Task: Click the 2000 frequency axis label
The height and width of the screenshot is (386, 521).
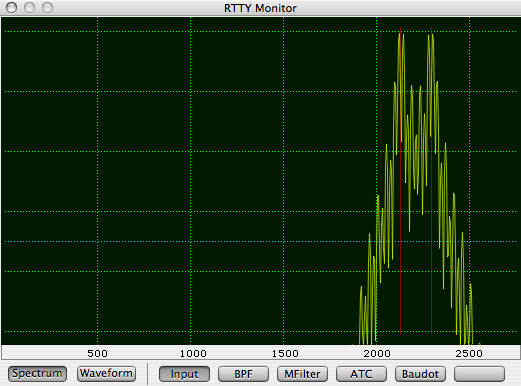Action: click(x=377, y=353)
